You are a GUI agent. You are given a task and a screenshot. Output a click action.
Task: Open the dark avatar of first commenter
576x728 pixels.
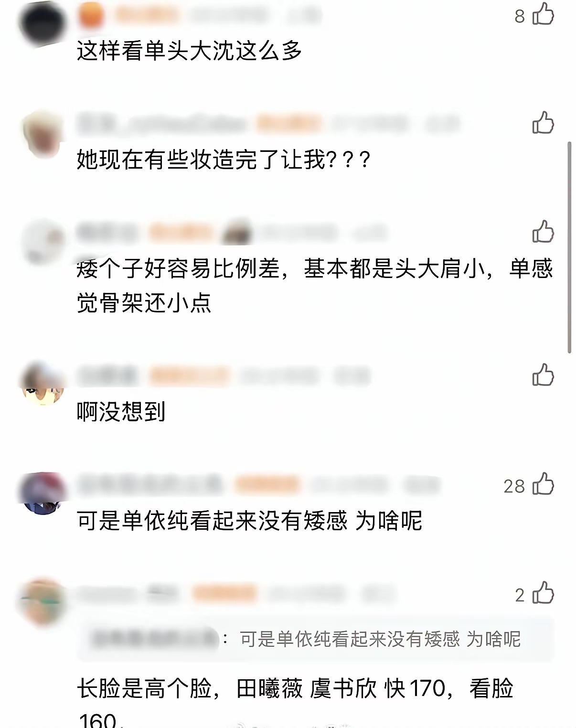point(42,23)
